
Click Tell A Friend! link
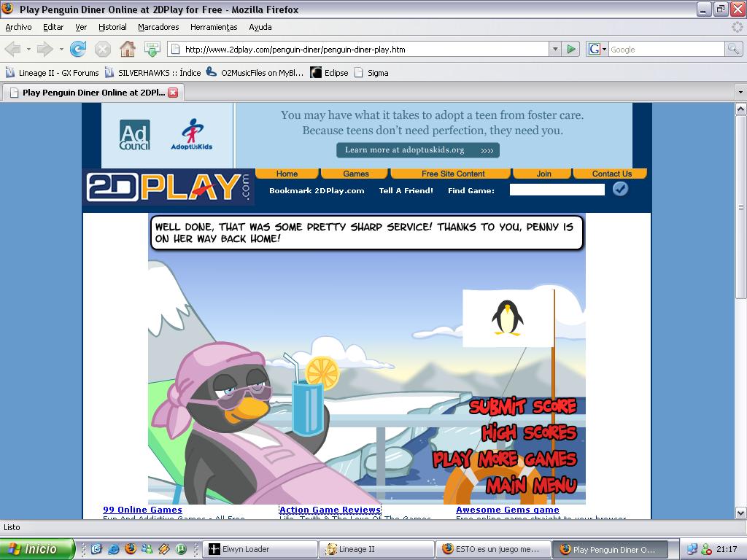pos(406,190)
